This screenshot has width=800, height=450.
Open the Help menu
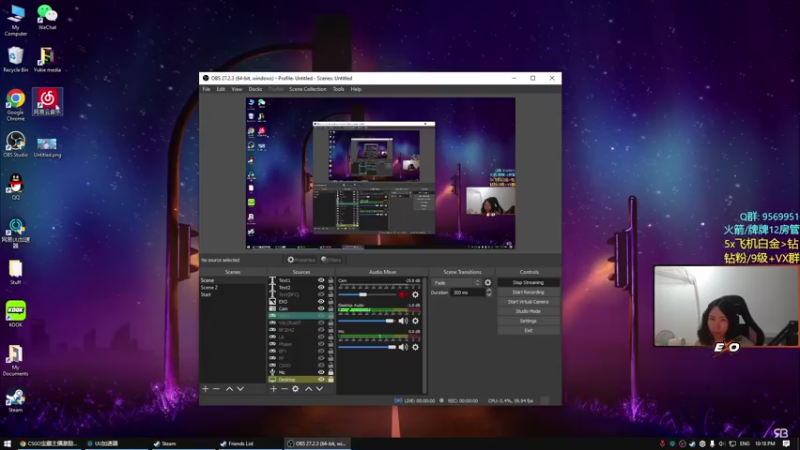coord(356,89)
